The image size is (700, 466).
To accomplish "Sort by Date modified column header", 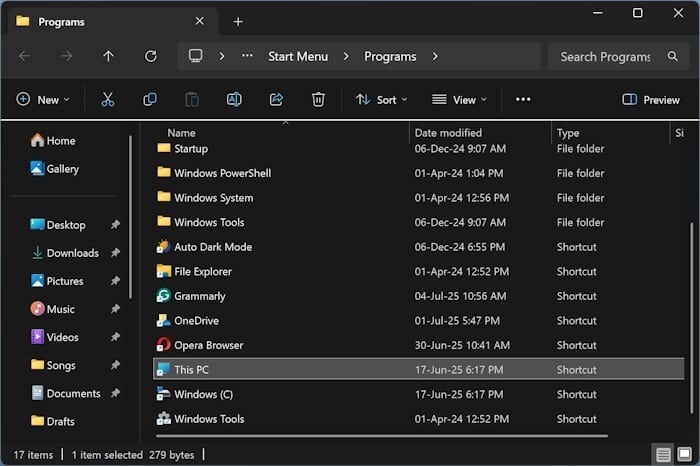I will [x=448, y=132].
